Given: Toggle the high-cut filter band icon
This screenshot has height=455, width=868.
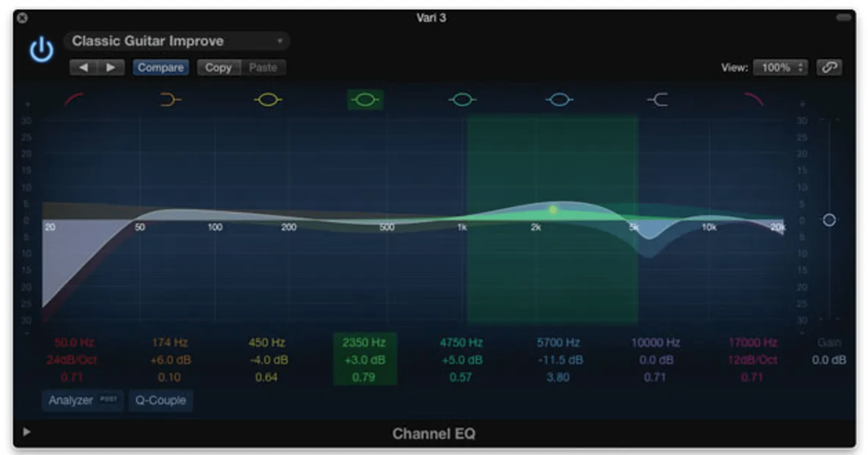Looking at the screenshot, I should click(x=753, y=100).
